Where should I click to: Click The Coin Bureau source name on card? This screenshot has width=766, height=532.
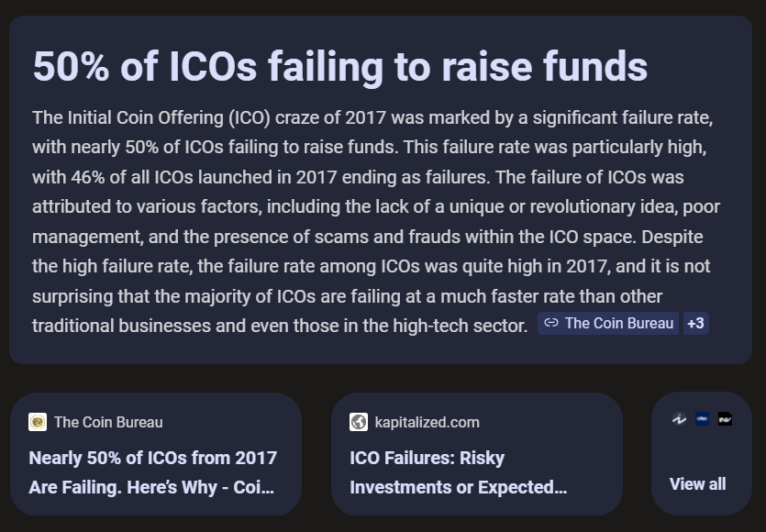pos(108,422)
